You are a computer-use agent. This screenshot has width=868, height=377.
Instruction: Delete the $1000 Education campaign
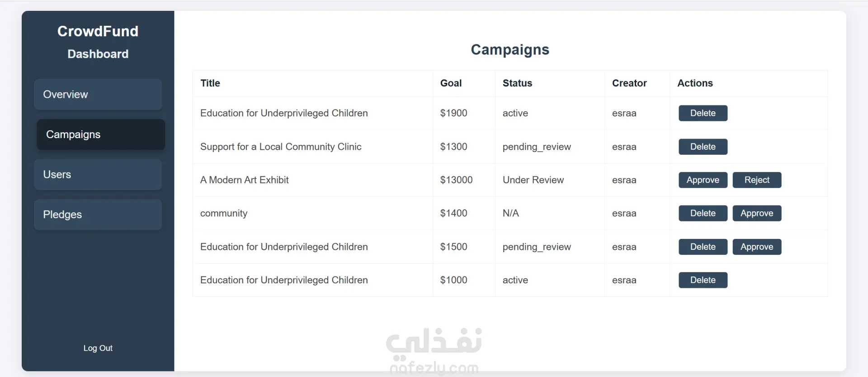[x=703, y=280]
